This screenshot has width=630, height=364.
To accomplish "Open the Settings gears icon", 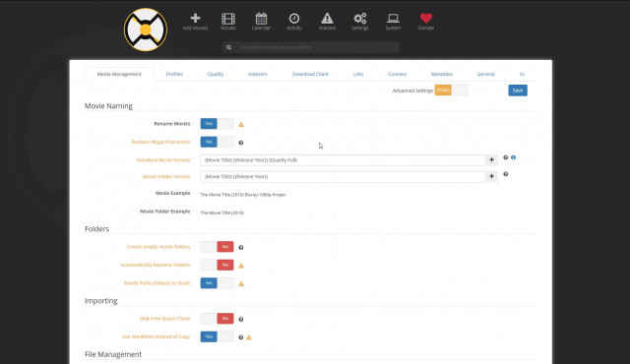I will (360, 22).
